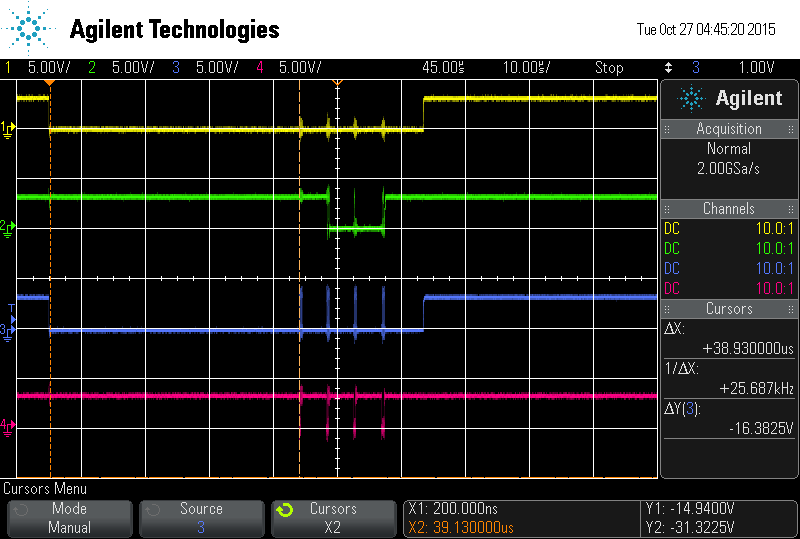800x539 pixels.
Task: Click the green DC 10.0:1 channel row
Action: (x=729, y=248)
